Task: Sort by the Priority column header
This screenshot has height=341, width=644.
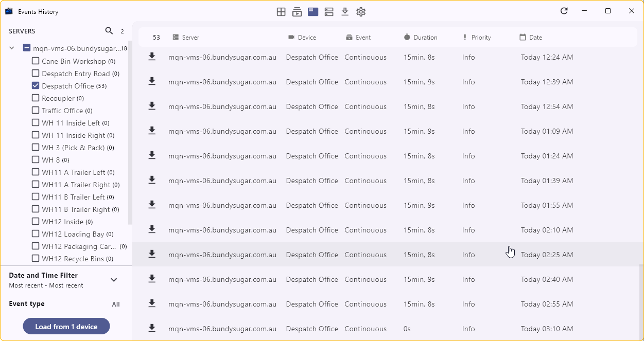Action: (x=477, y=38)
